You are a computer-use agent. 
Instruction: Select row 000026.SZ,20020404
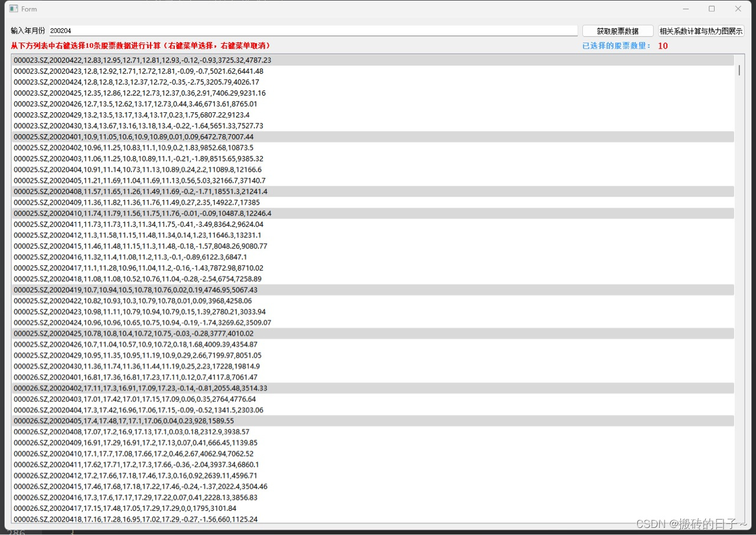373,410
